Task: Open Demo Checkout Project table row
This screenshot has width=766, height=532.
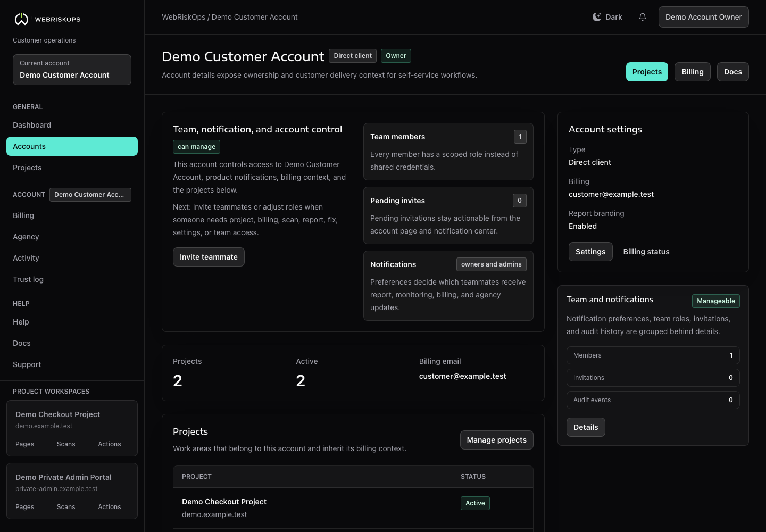Action: pyautogui.click(x=353, y=508)
